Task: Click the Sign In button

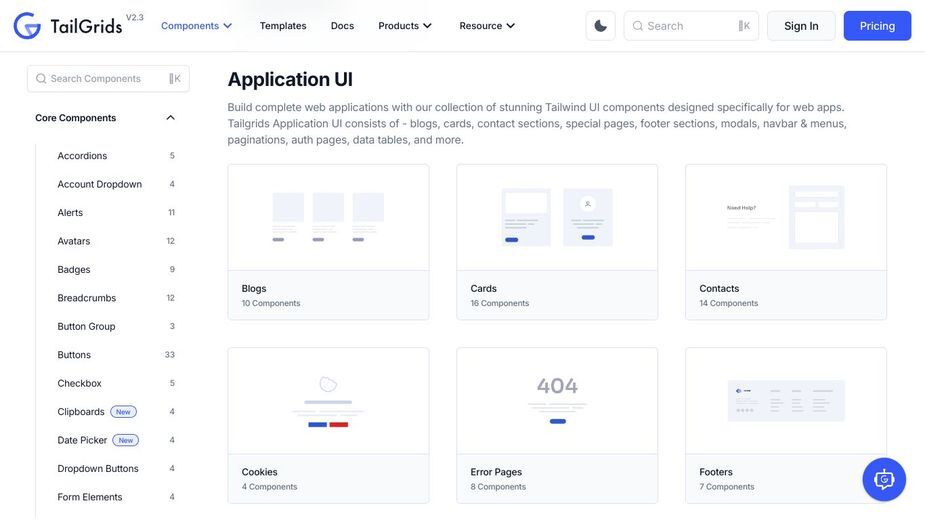Action: click(x=801, y=26)
